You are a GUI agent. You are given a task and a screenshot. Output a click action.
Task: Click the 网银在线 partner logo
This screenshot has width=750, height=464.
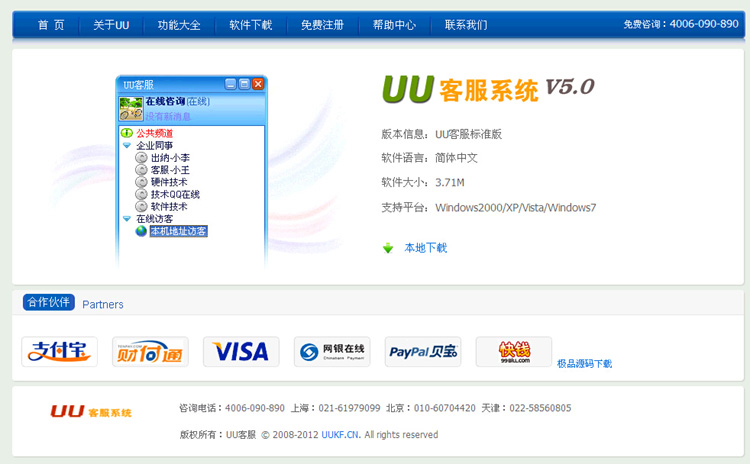(x=332, y=352)
